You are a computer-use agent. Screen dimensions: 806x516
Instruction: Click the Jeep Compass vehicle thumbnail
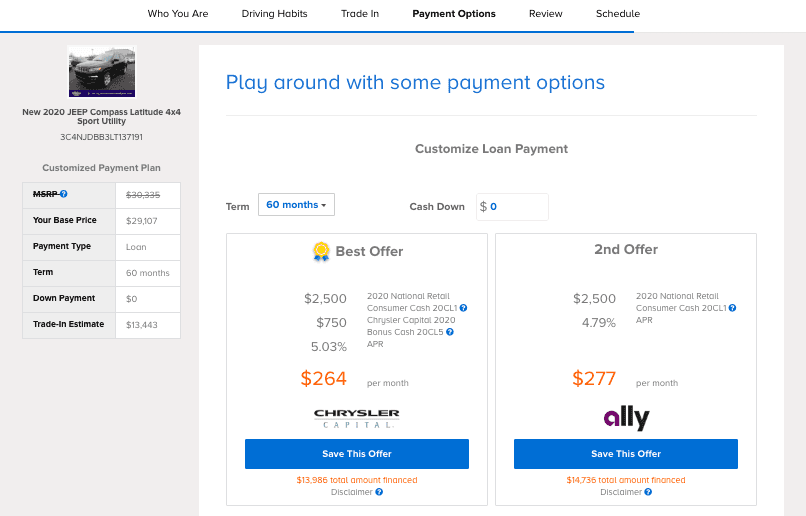tap(102, 71)
